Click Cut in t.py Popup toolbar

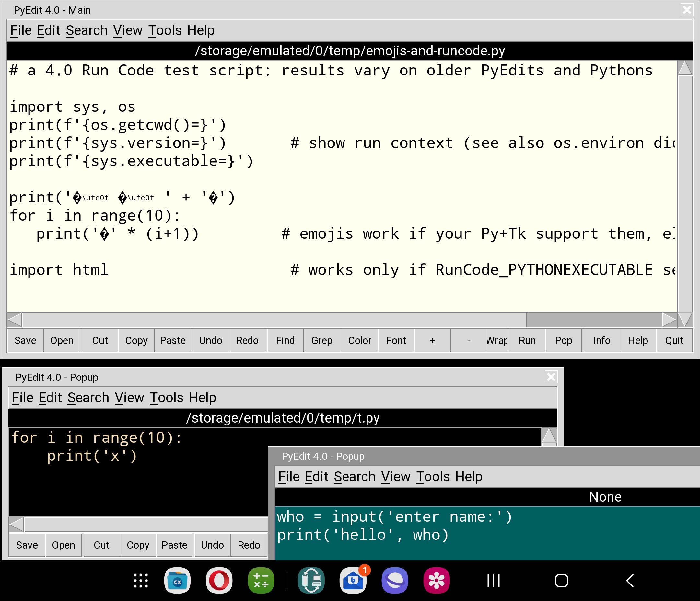(102, 545)
